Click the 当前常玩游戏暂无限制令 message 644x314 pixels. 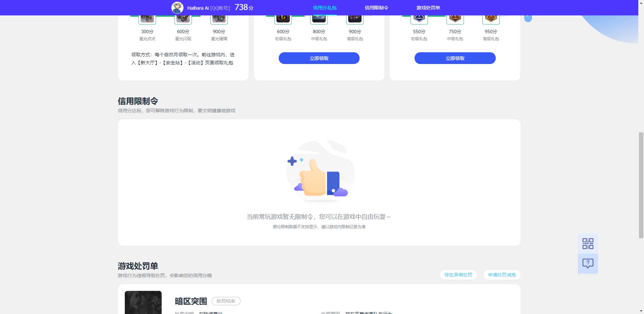[319, 217]
